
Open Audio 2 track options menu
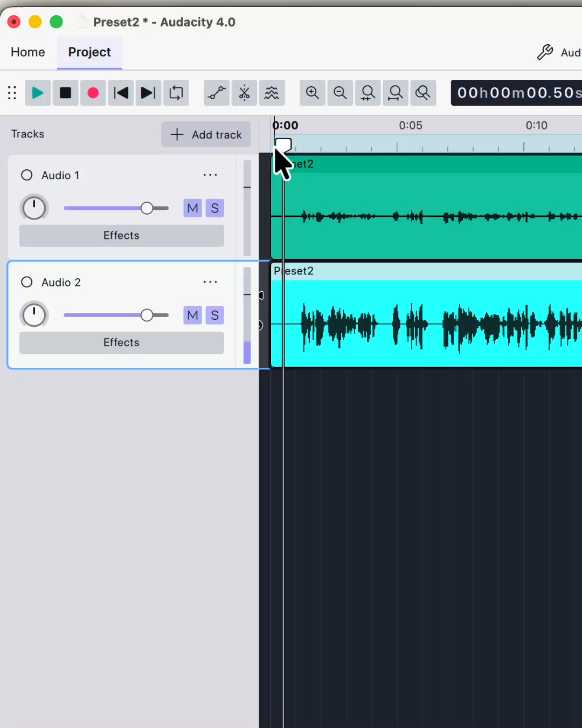coord(210,282)
